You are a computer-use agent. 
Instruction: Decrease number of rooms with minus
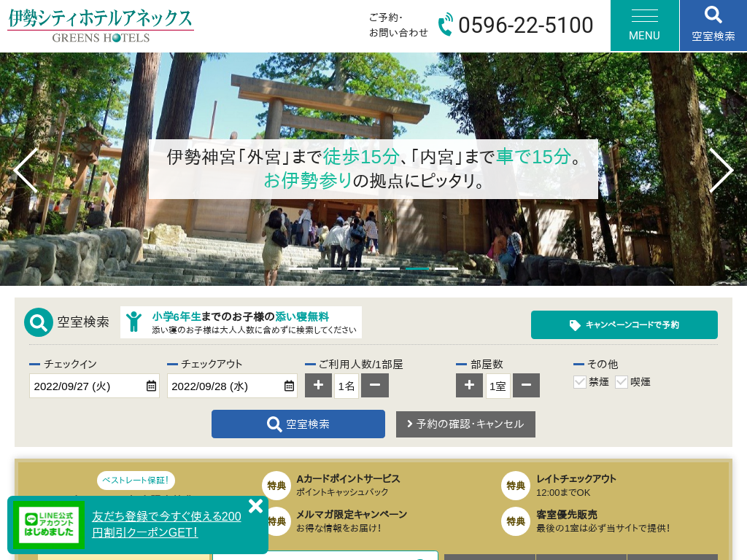click(526, 385)
